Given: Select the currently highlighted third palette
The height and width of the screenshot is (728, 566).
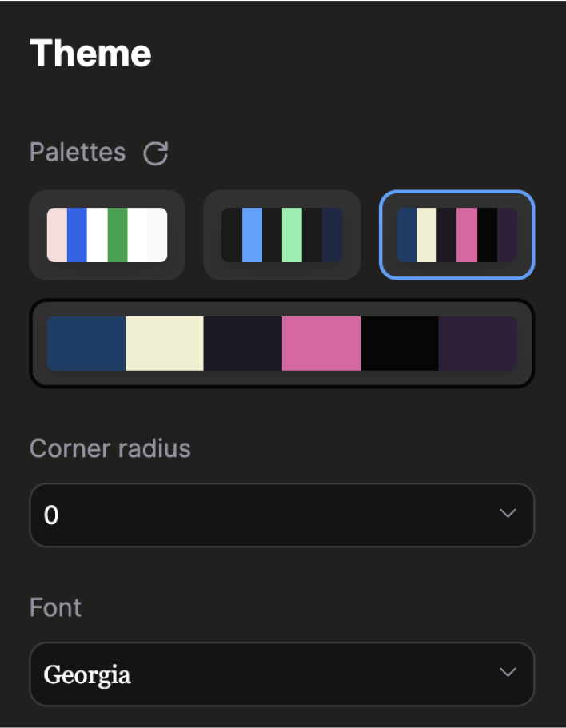Looking at the screenshot, I should point(456,234).
